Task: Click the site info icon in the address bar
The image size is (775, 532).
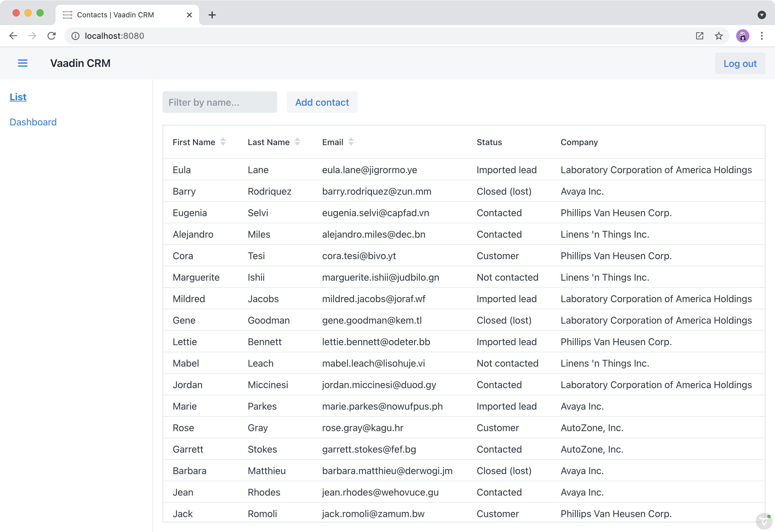Action: [75, 36]
